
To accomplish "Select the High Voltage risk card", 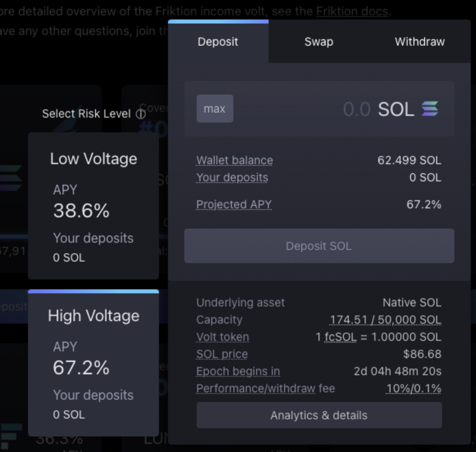I will [93, 363].
